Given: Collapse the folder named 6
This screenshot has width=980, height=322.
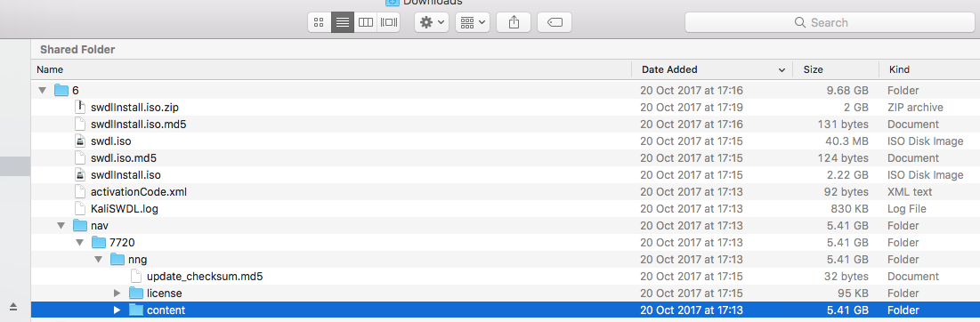Looking at the screenshot, I should pos(43,91).
